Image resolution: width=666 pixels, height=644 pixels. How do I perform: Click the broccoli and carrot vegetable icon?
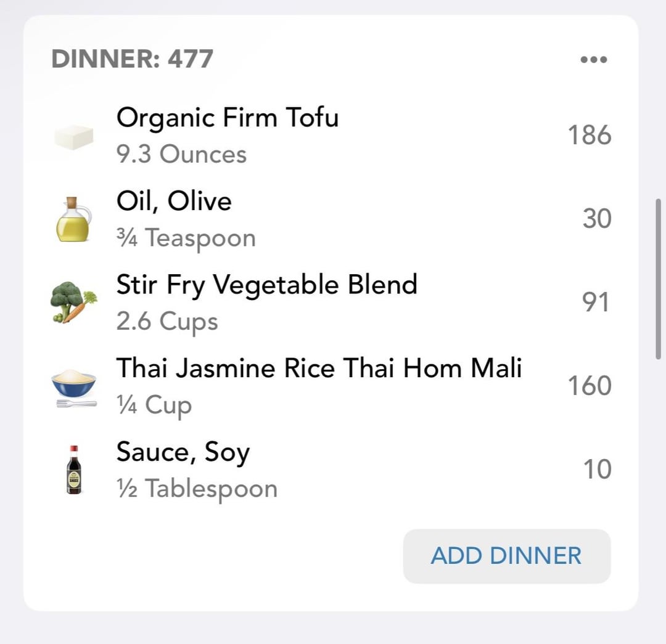(73, 303)
